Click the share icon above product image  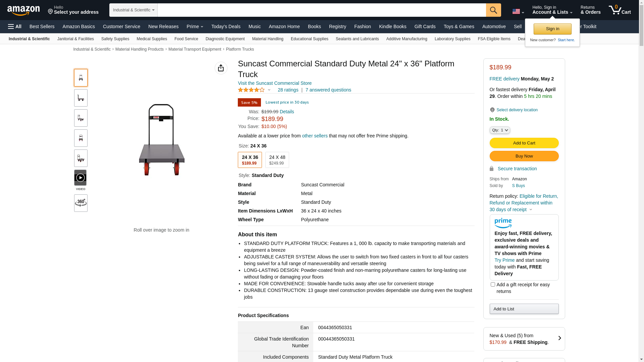[221, 68]
